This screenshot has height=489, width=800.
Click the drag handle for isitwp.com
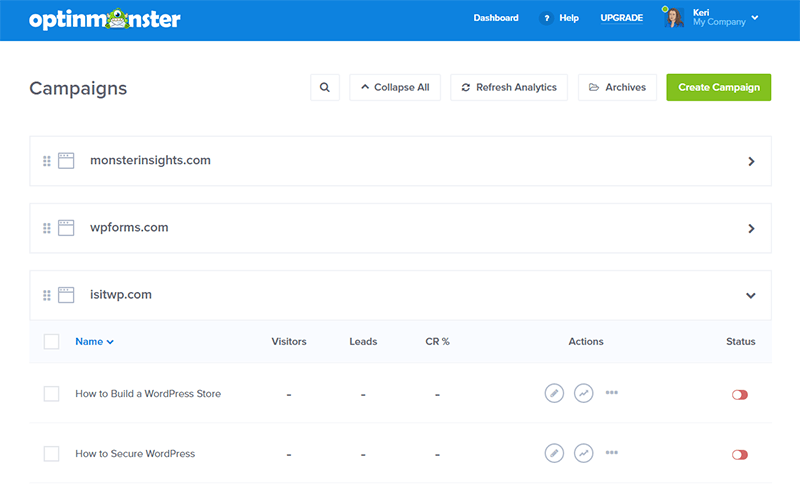47,296
